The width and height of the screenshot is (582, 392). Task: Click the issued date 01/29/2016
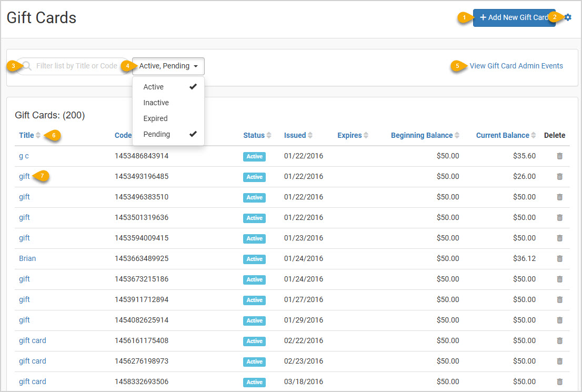click(x=304, y=320)
